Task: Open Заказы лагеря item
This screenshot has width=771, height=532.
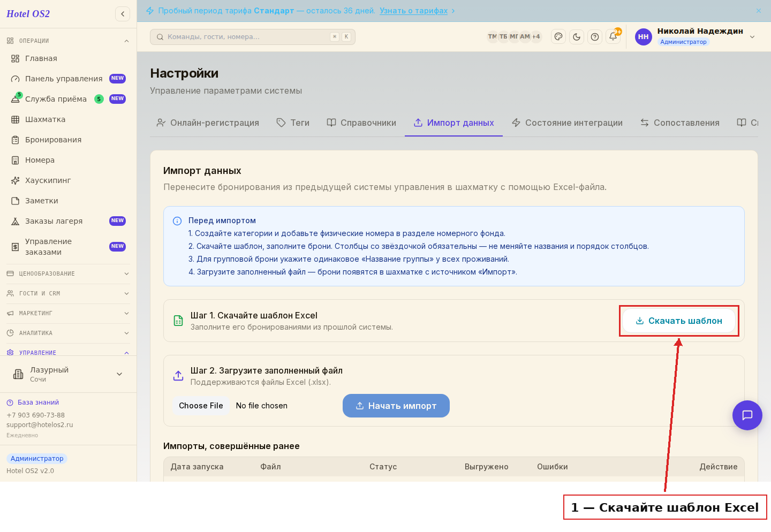Action: pyautogui.click(x=68, y=221)
